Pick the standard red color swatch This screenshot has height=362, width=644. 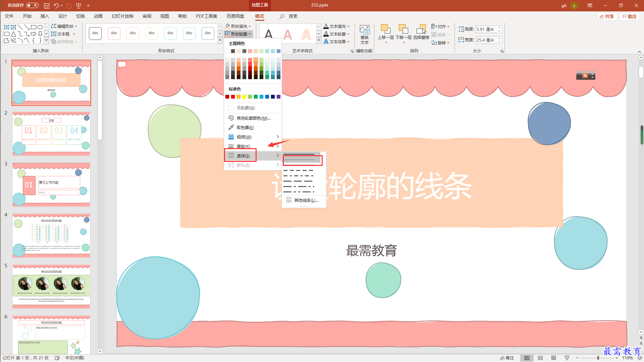click(233, 97)
